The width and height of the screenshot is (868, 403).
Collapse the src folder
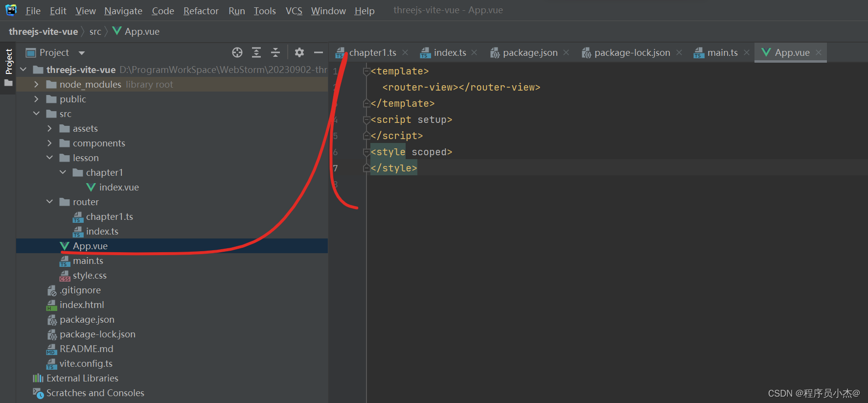[36, 114]
